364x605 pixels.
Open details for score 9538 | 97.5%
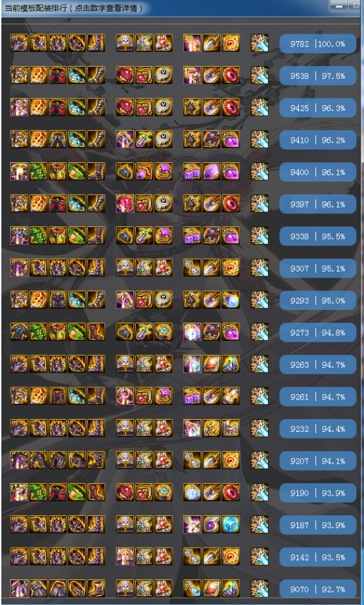click(x=318, y=75)
